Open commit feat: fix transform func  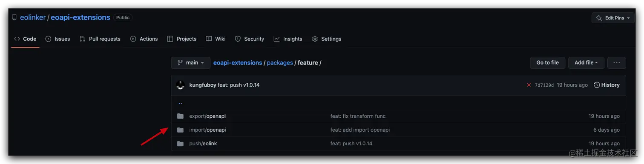point(358,116)
